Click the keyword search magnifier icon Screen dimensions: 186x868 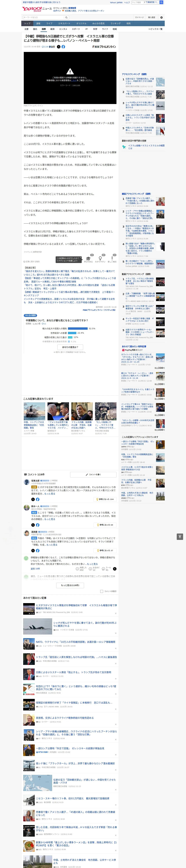pos(66,18)
